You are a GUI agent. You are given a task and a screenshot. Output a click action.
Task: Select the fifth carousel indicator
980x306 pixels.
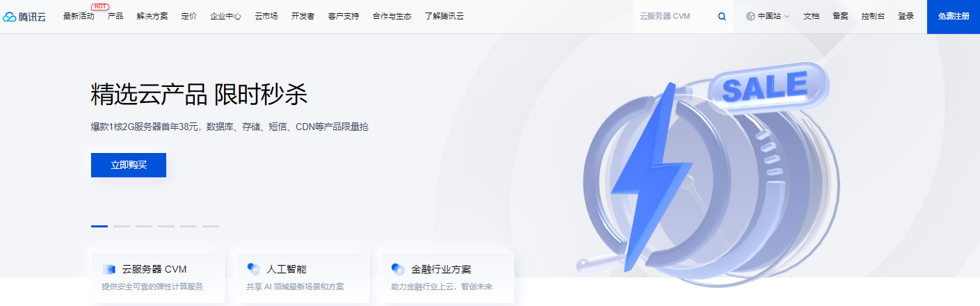pyautogui.click(x=188, y=226)
